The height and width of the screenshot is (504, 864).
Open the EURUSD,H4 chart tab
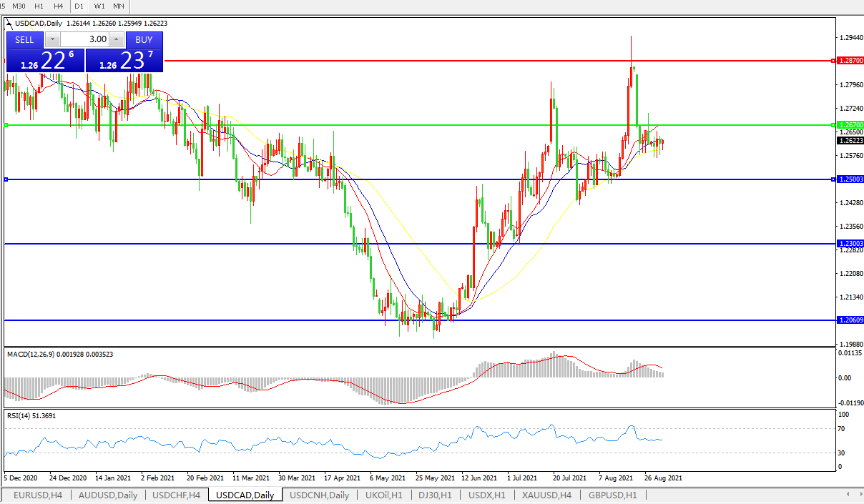pos(38,495)
